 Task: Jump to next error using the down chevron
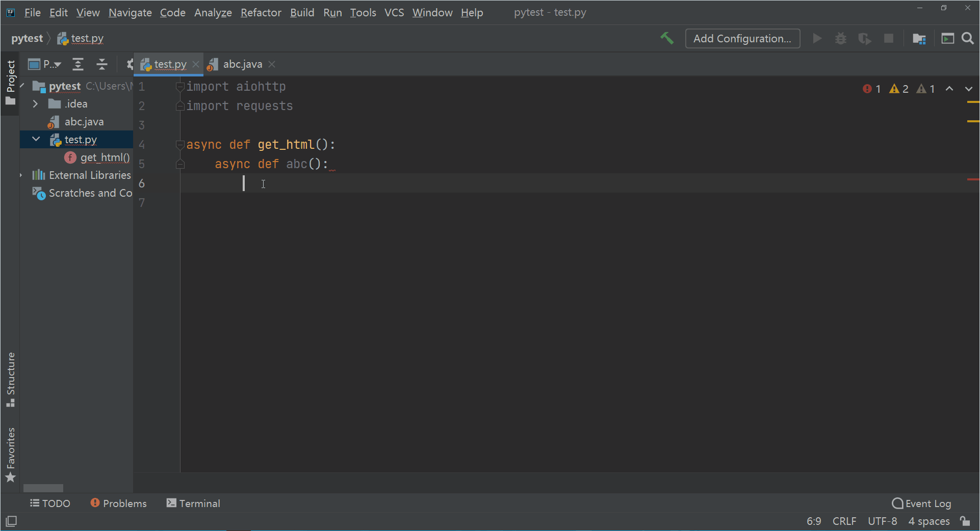point(968,89)
